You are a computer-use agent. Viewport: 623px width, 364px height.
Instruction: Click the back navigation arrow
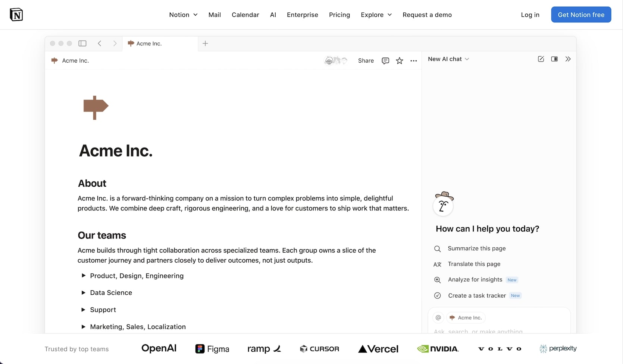pos(100,43)
